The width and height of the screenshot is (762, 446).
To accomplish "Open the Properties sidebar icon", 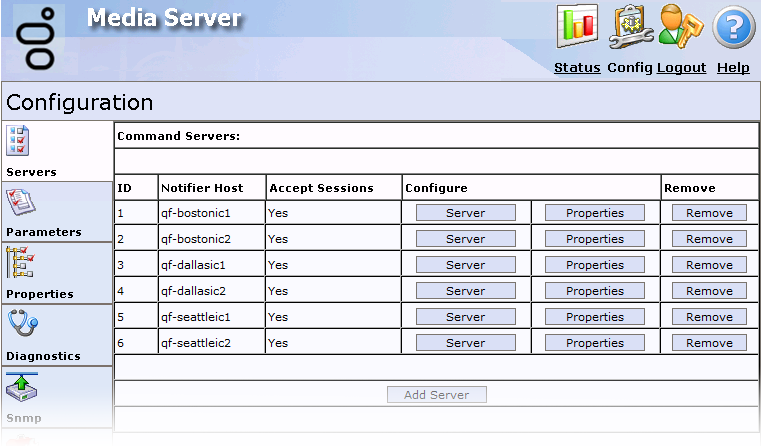I will [x=20, y=264].
